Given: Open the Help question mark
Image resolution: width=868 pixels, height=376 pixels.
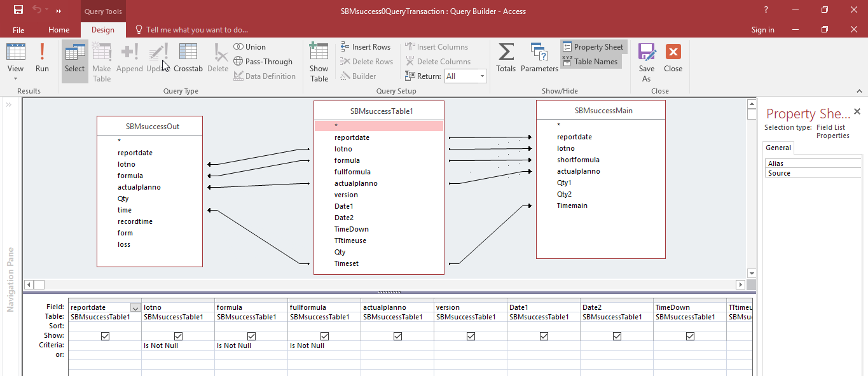Looking at the screenshot, I should 766,10.
